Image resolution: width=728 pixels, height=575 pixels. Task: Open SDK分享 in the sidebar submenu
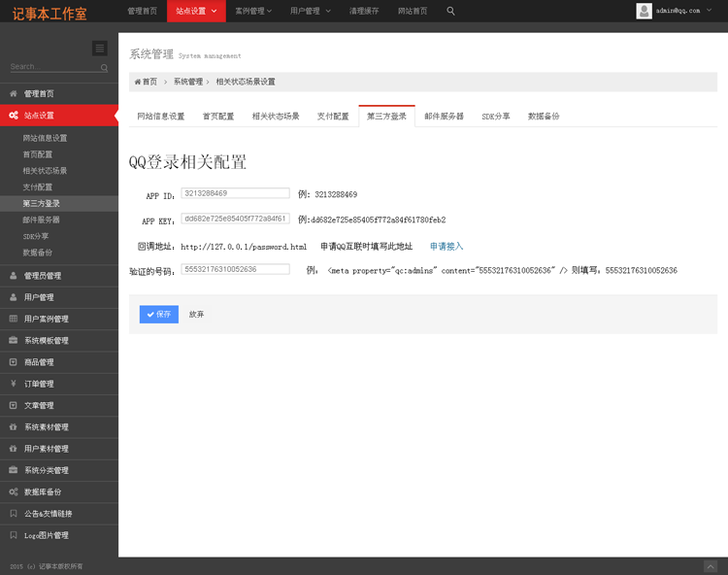36,236
